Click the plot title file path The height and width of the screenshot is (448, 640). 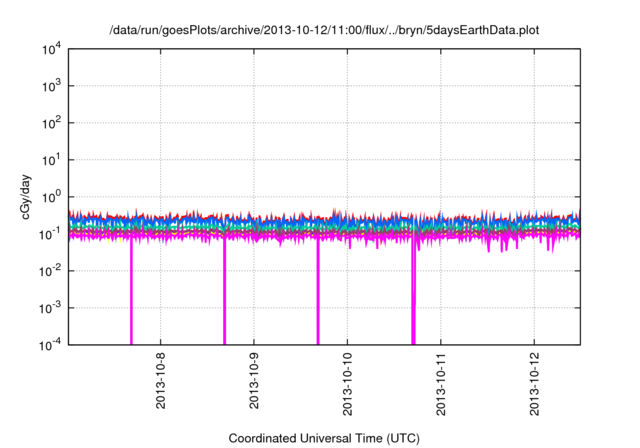[x=324, y=30]
